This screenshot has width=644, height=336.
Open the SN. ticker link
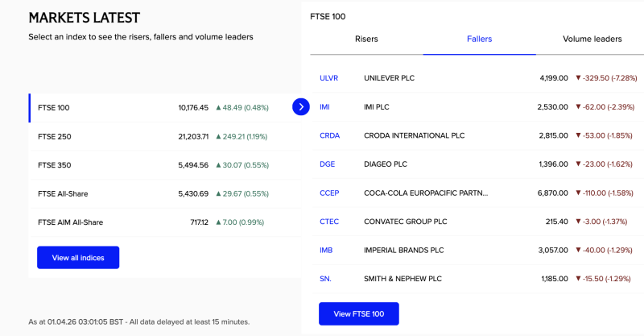click(325, 279)
